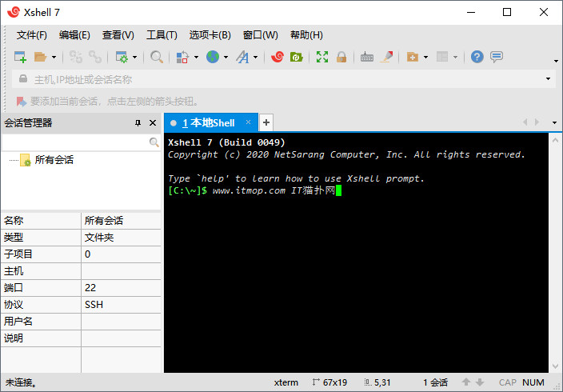Click the Highlight marker pen icon

pos(387,57)
